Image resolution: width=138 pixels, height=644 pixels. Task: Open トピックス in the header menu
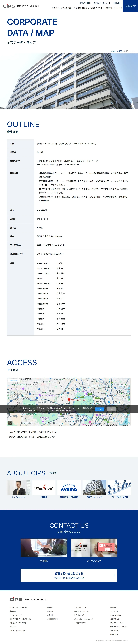[x=118, y=8]
